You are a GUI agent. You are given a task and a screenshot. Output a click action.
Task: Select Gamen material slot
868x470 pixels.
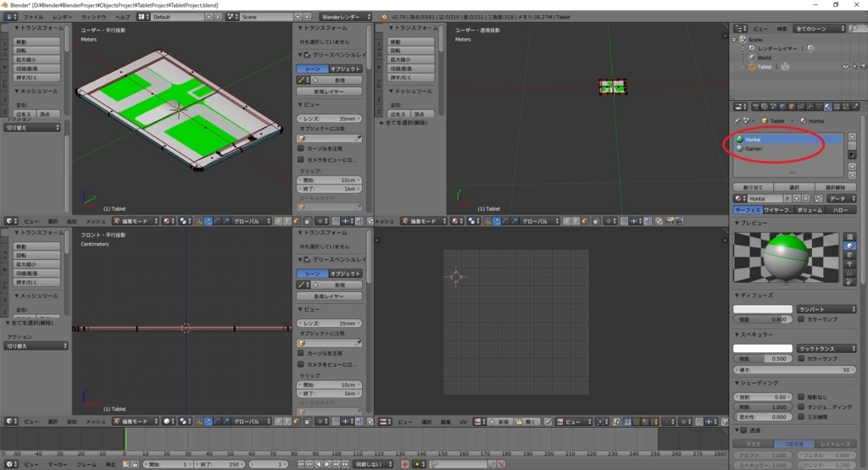coord(788,149)
